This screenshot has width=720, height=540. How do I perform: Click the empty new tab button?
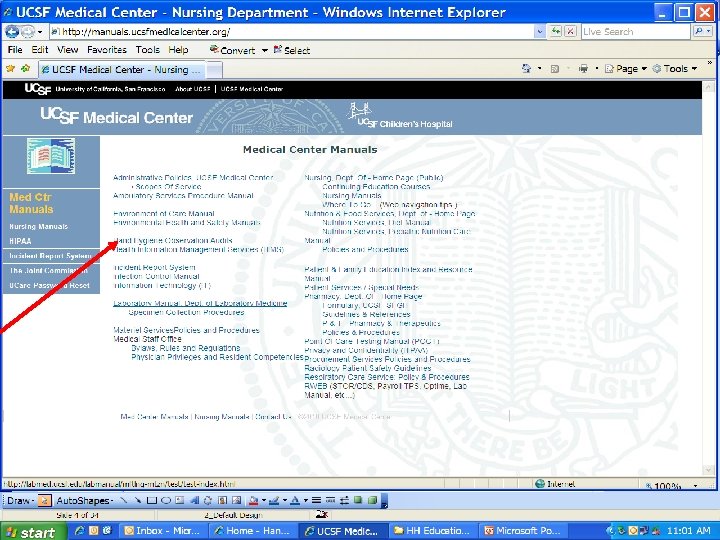(x=214, y=70)
